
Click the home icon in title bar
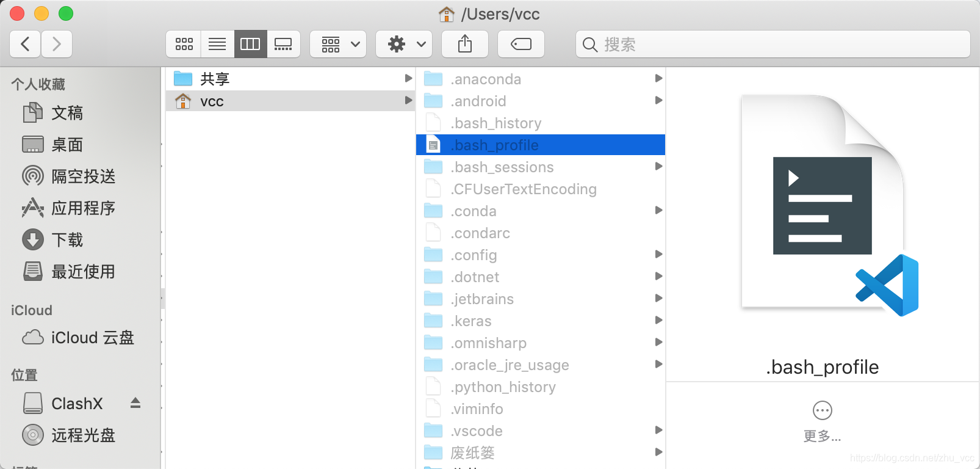(447, 13)
